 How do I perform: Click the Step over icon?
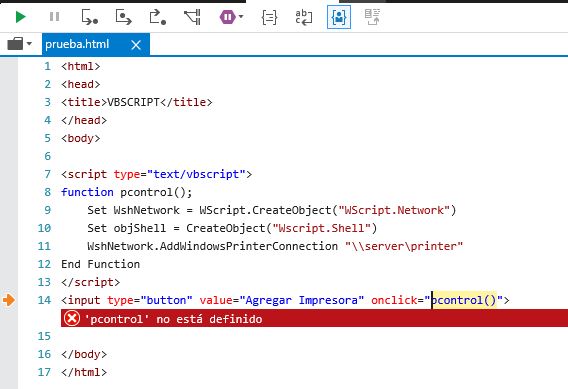point(123,17)
